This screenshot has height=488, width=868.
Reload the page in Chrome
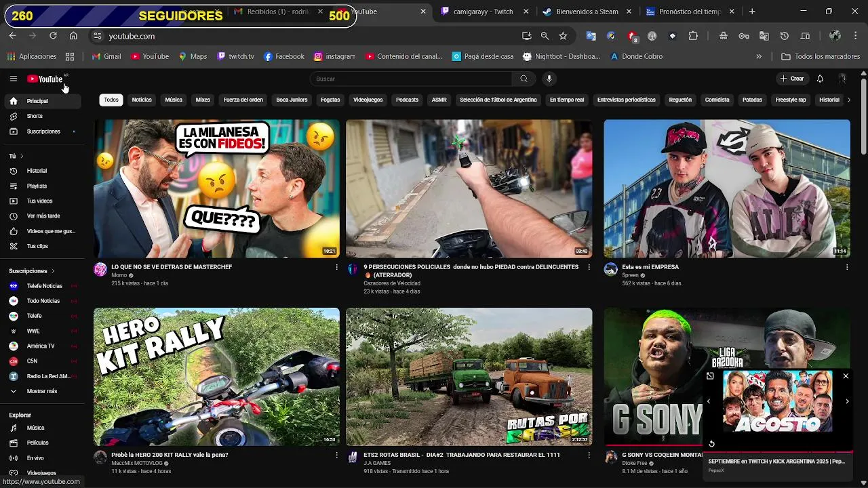pyautogui.click(x=53, y=36)
